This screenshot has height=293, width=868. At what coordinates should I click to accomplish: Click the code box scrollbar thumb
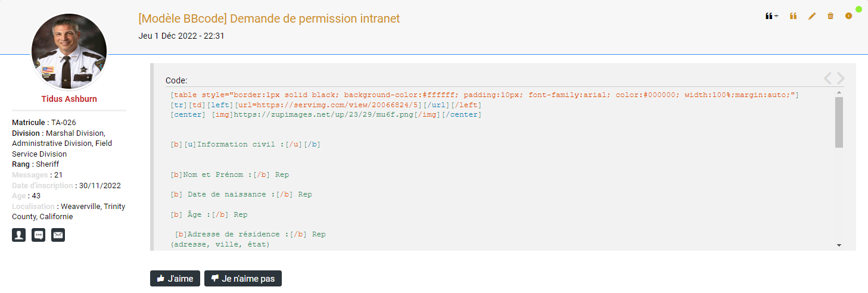click(839, 122)
